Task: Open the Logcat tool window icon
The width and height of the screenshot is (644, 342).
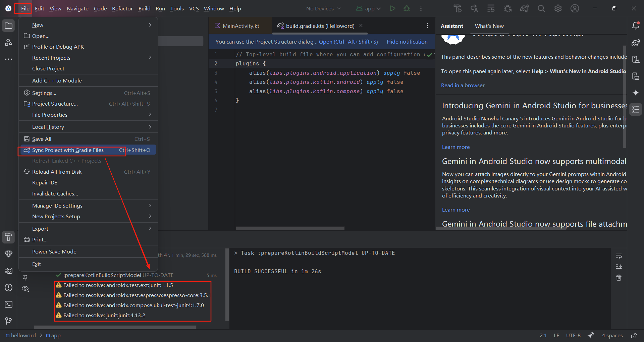Action: pyautogui.click(x=9, y=271)
